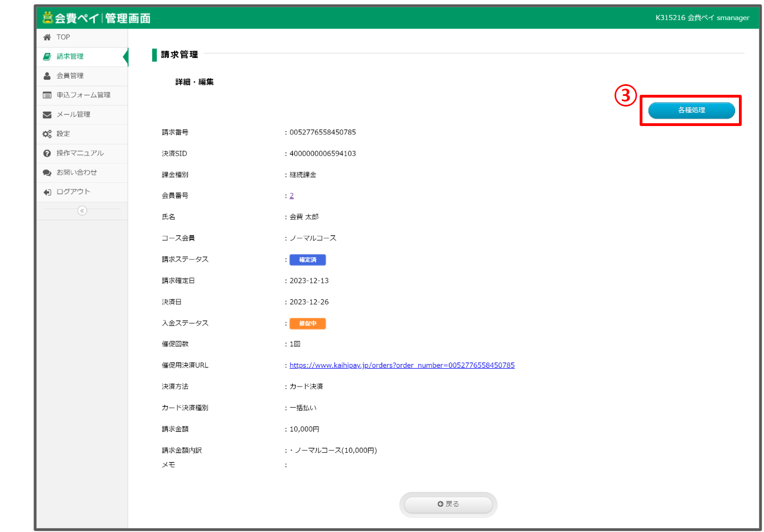Image resolution: width=764 pixels, height=532 pixels.
Task: Click the 会員管理 person icon
Action: click(x=47, y=76)
